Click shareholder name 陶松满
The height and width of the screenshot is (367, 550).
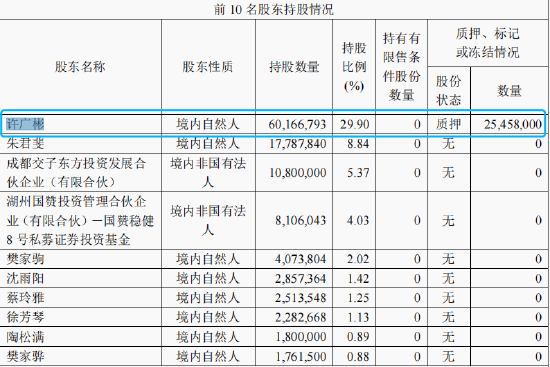pyautogui.click(x=25, y=337)
